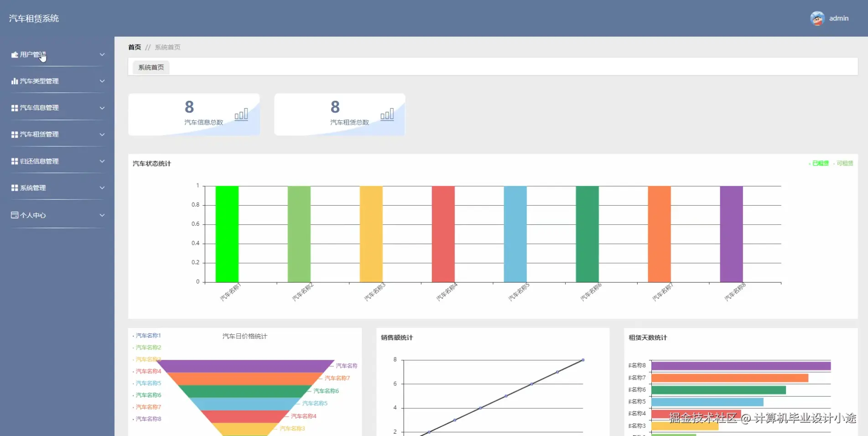The width and height of the screenshot is (868, 436).
Task: Toggle the 可租赁 legend series
Action: (x=843, y=163)
